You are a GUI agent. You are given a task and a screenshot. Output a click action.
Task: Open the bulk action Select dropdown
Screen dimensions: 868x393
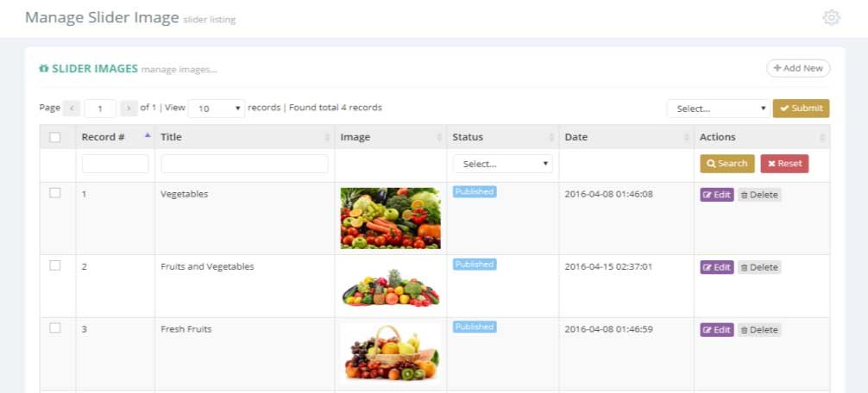click(719, 109)
